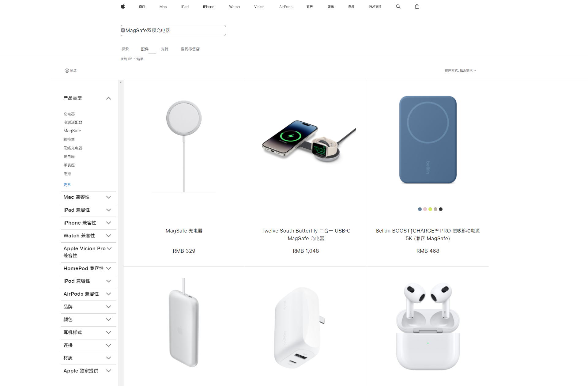Open the search magnifier icon
The height and width of the screenshot is (386, 588).
point(398,6)
